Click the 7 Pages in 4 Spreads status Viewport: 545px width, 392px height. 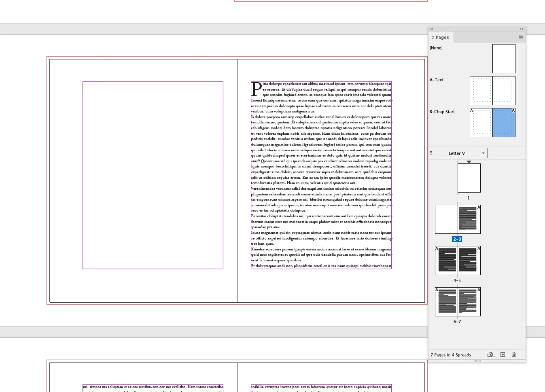451,355
